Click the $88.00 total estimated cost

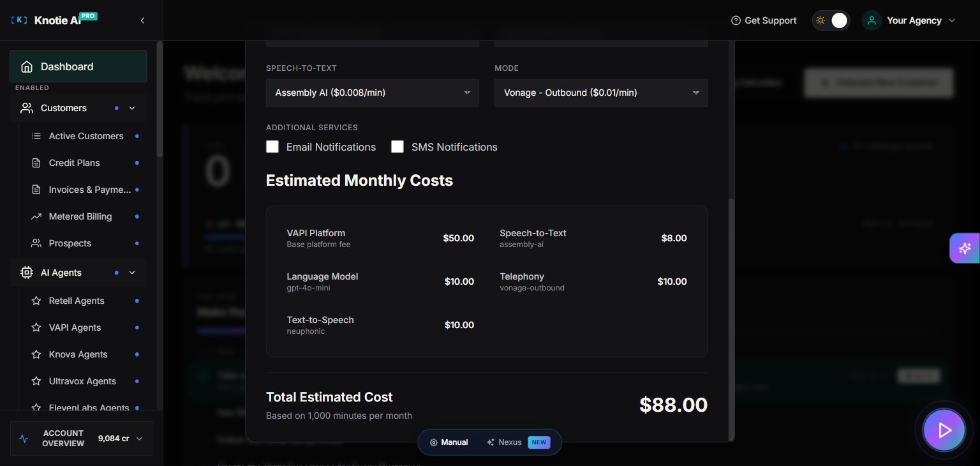point(674,405)
